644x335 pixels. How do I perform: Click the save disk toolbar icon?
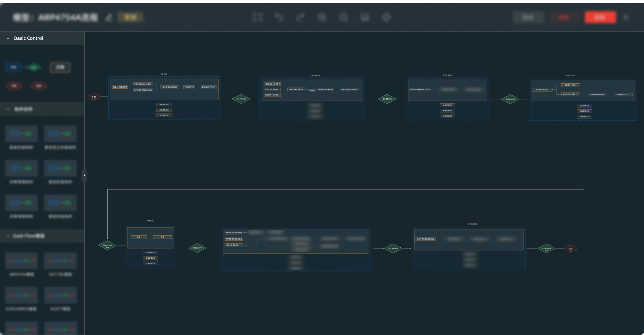[365, 17]
